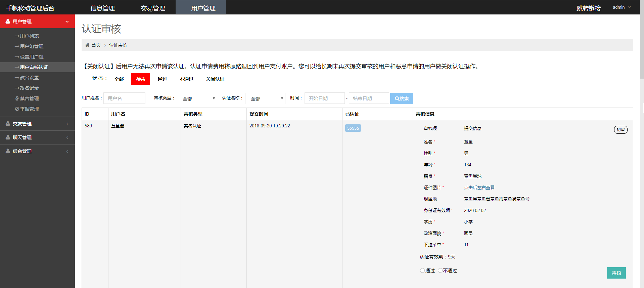The height and width of the screenshot is (288, 644).
Task: Click the 提交时间 column header
Action: click(259, 114)
